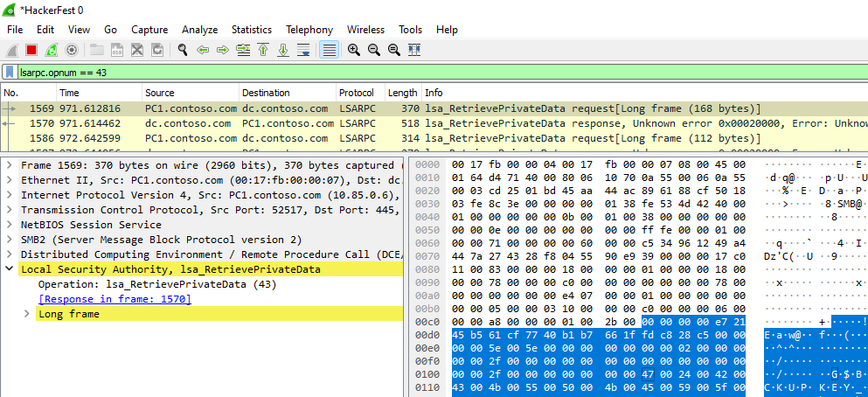Go back in packet history
The height and width of the screenshot is (397, 868).
coord(203,50)
